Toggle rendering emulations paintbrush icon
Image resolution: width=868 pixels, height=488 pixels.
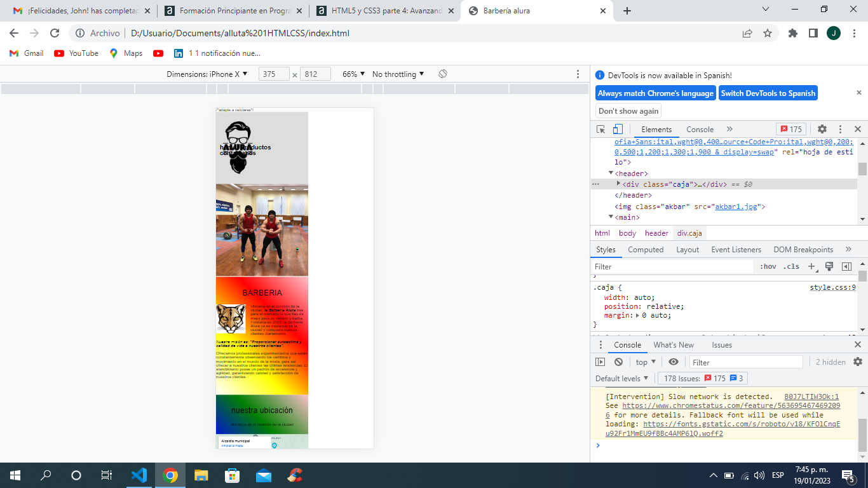pyautogui.click(x=829, y=267)
